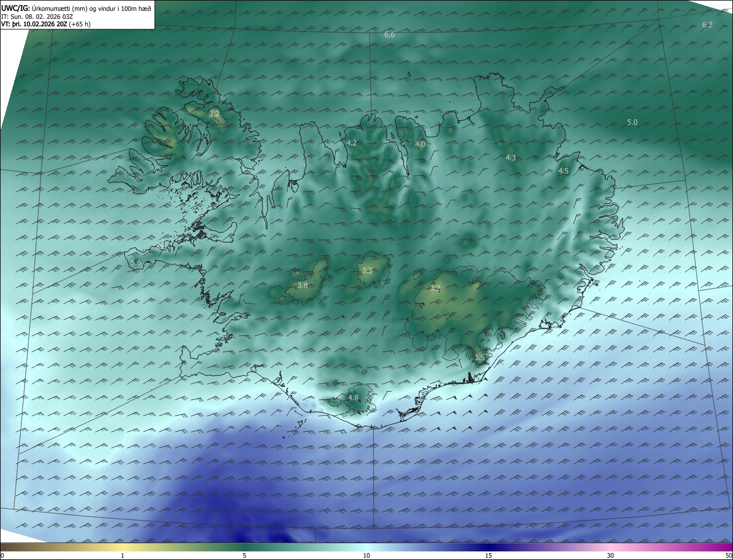This screenshot has width=733, height=560.
Task: Select the '5' tick on the colorbar
Action: point(245,555)
